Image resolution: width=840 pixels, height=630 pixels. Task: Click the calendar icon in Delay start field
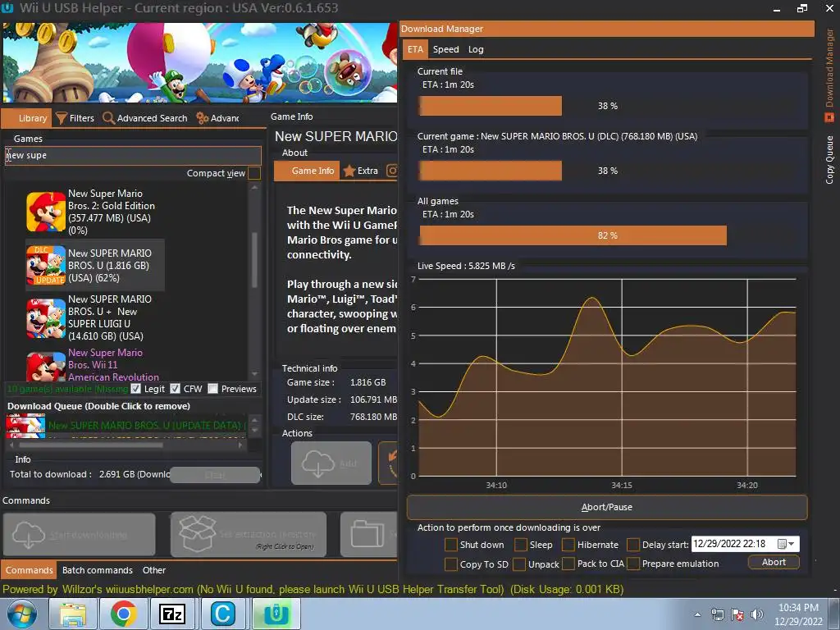tap(782, 545)
